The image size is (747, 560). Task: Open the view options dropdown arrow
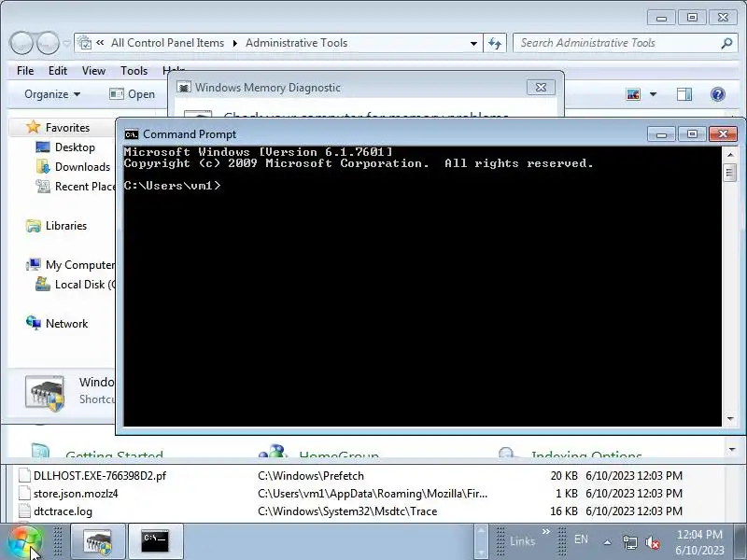(x=653, y=94)
